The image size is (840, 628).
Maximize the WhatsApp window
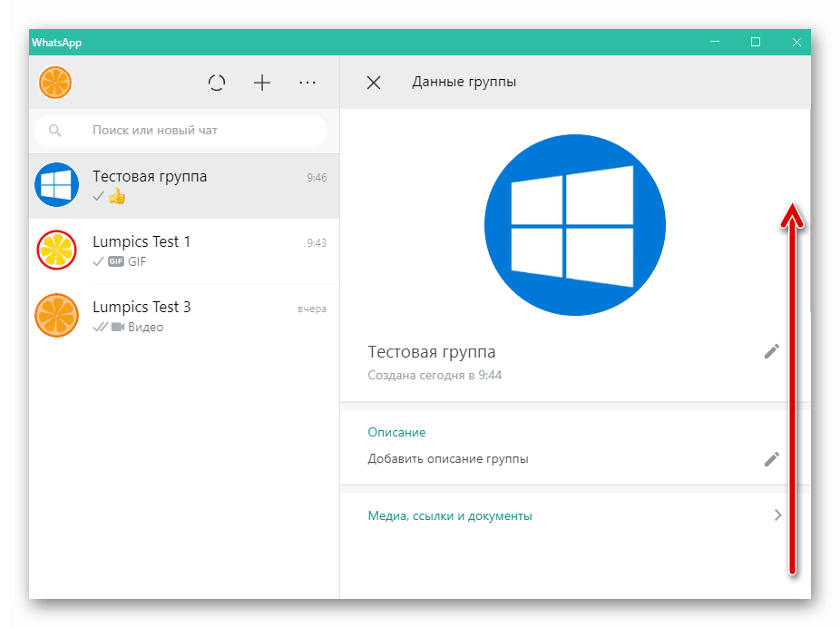[756, 42]
